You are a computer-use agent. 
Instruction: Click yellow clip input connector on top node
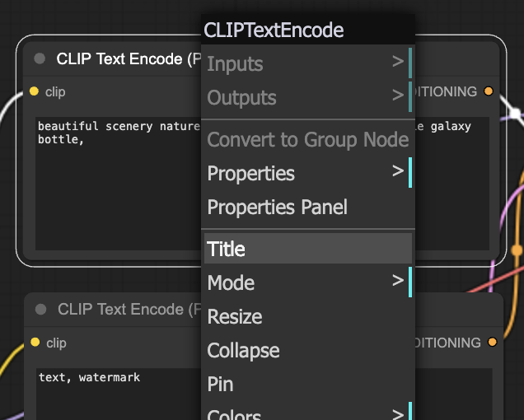click(34, 91)
